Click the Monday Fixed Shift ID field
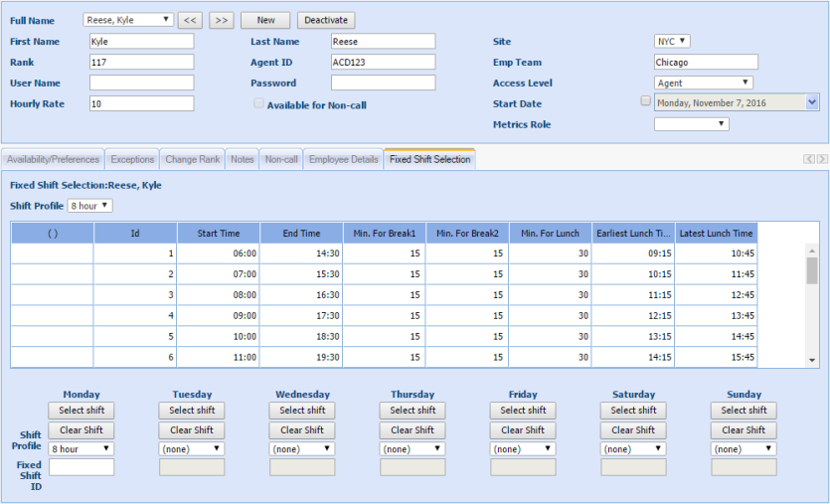This screenshot has height=504, width=830. pyautogui.click(x=82, y=467)
